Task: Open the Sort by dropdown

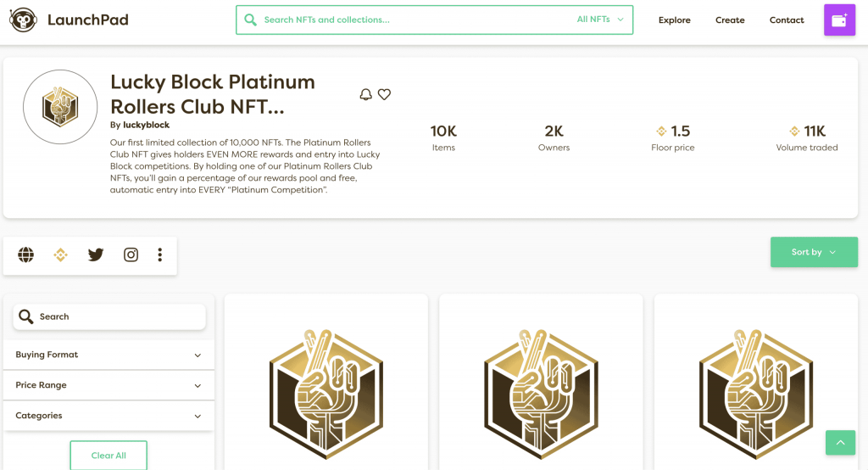Action: [814, 252]
